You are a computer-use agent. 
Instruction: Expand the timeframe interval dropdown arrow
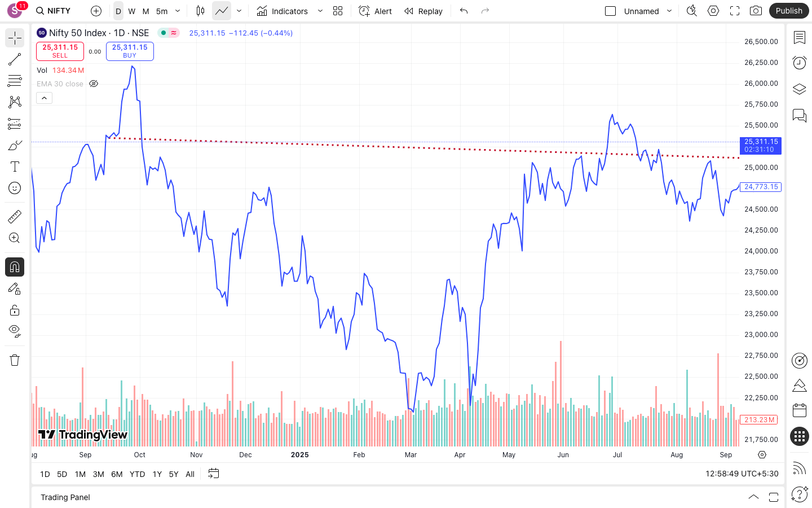click(x=178, y=11)
